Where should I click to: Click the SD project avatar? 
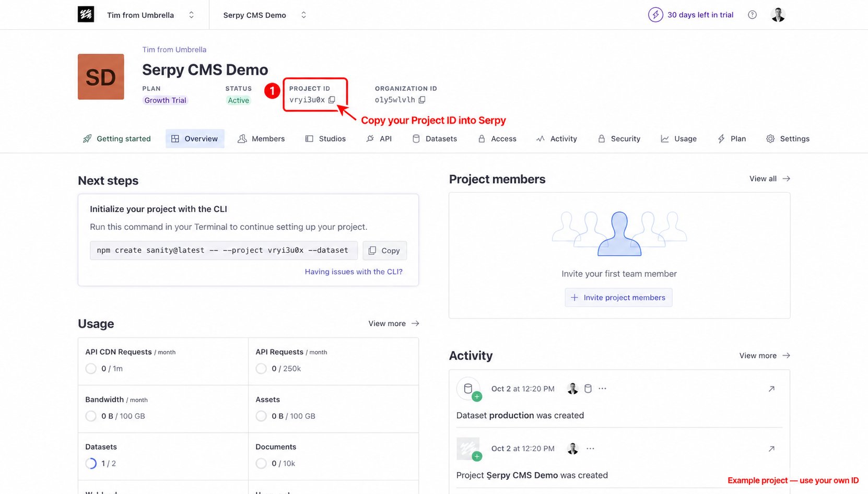101,77
